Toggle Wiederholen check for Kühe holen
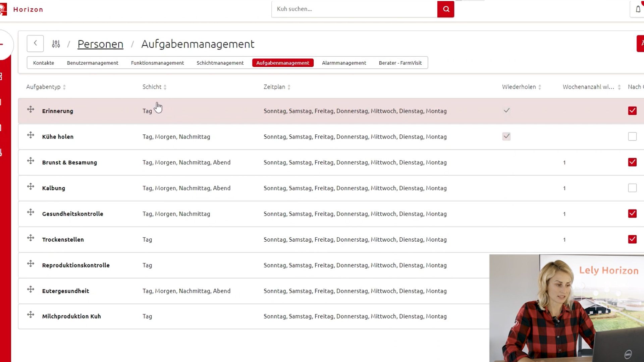Screen dimensions: 644x362 [x=506, y=136]
